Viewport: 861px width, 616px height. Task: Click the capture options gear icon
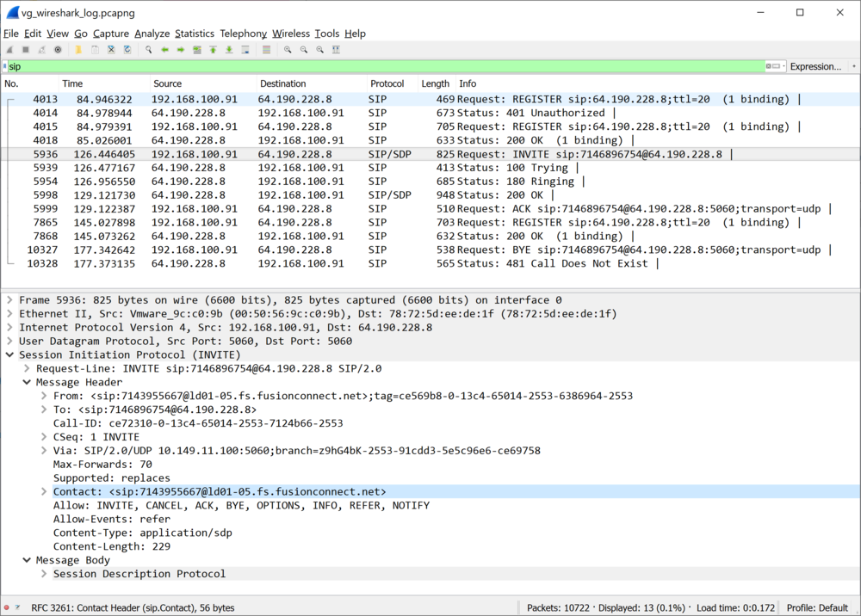click(58, 50)
